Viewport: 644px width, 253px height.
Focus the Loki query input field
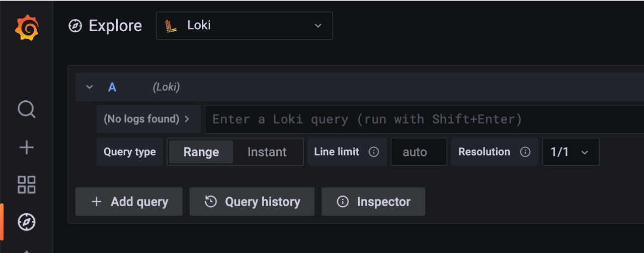[424, 119]
